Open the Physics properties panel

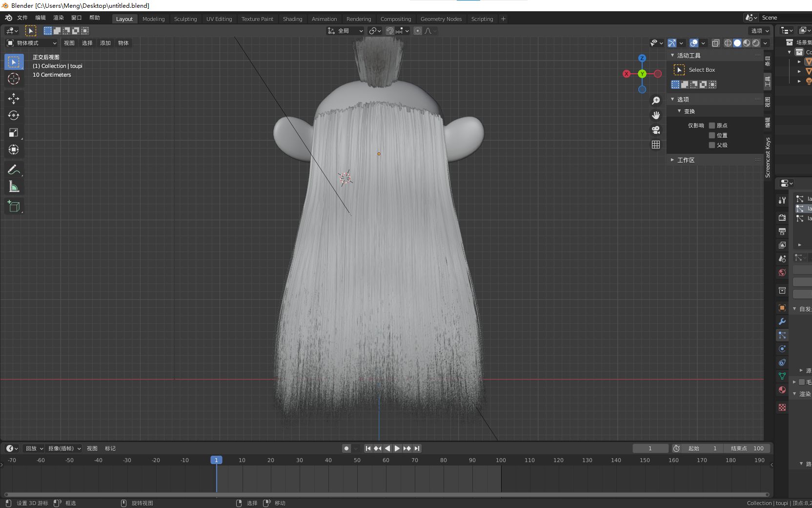782,349
